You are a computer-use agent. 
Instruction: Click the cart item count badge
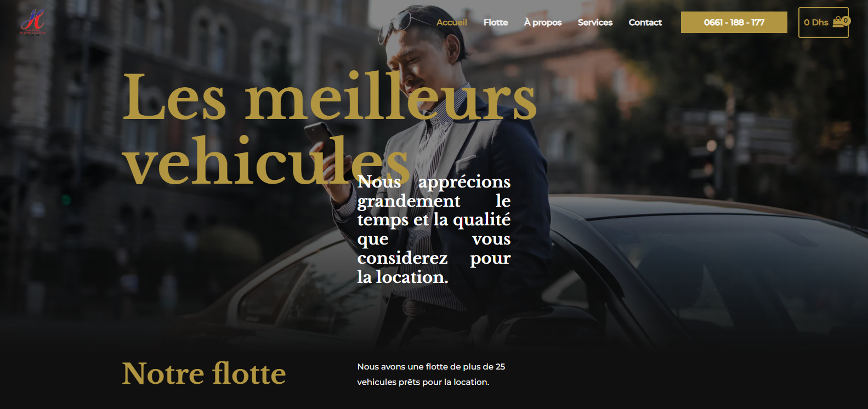(846, 20)
